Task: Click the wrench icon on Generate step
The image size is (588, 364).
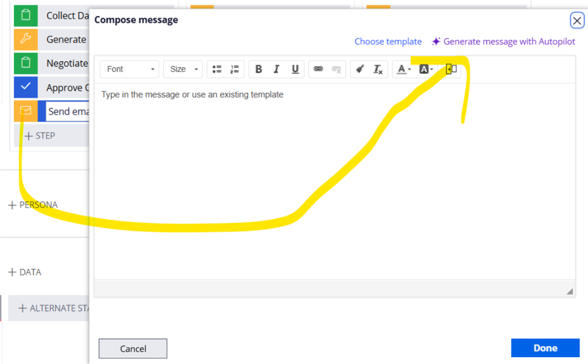Action: 25,39
